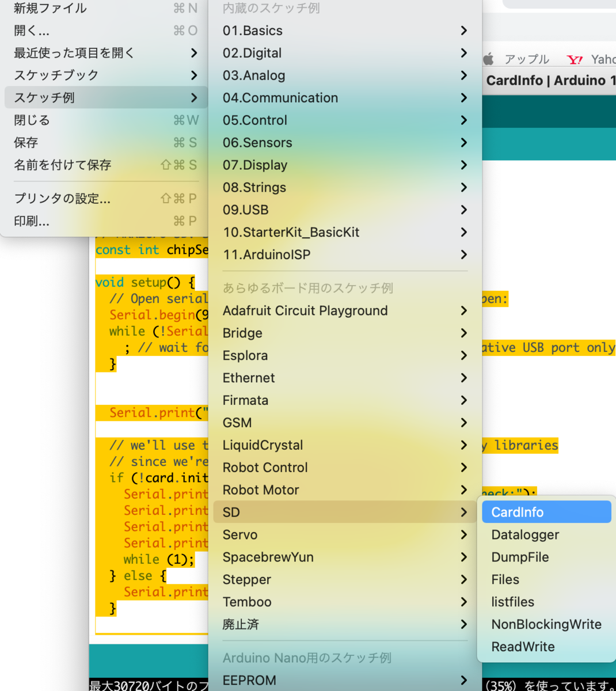
Task: Expand 01.Basics examples submenu
Action: 345,31
